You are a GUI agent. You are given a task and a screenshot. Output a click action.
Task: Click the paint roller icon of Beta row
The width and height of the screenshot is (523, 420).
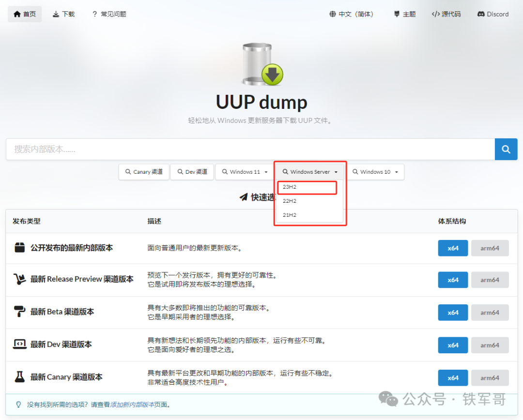click(x=20, y=311)
